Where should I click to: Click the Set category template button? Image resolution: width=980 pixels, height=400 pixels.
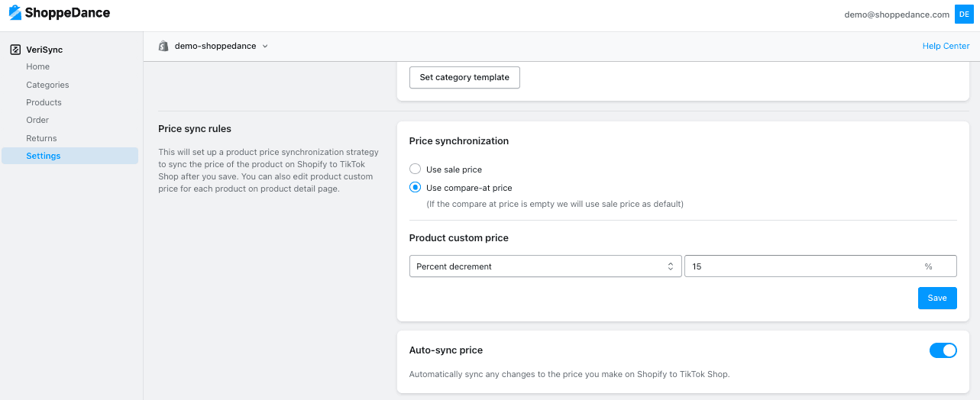[x=464, y=77]
